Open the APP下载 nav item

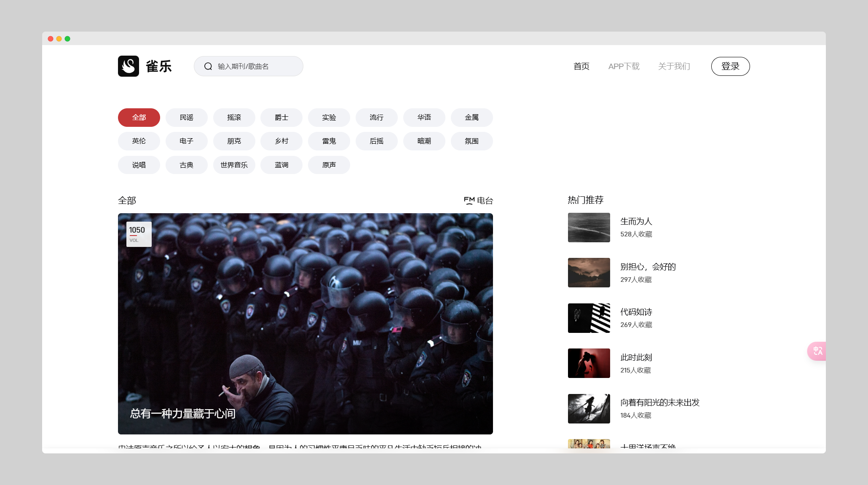(624, 66)
